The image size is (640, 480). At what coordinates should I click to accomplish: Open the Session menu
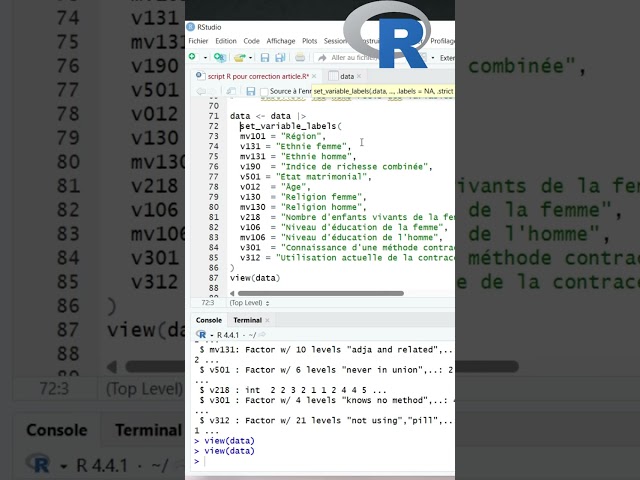click(335, 41)
